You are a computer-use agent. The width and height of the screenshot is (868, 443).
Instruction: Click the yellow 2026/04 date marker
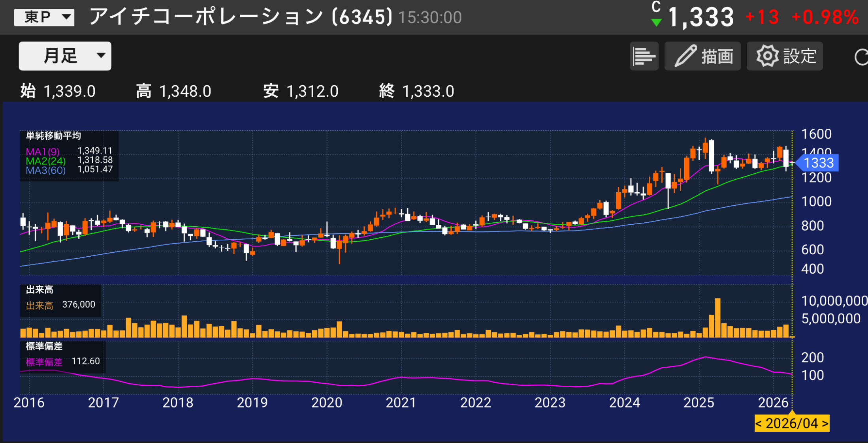coord(791,424)
